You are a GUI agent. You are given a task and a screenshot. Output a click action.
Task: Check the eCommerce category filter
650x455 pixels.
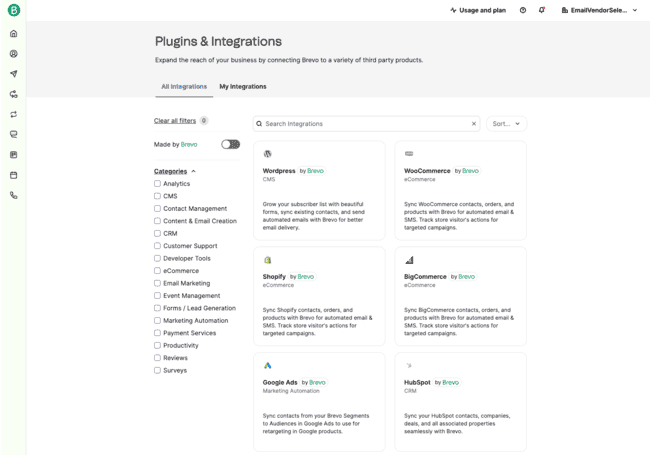pyautogui.click(x=157, y=271)
